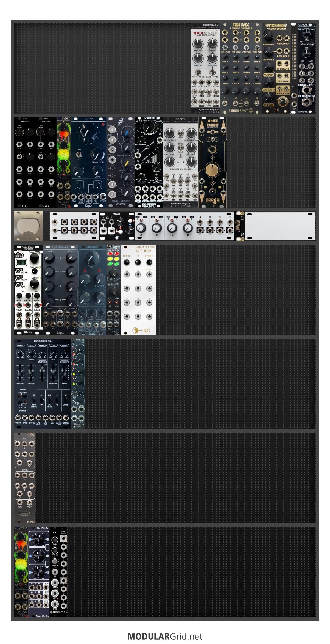The width and height of the screenshot is (330, 644).
Task: Click the Sweep Width slider on DS-1
Action: (65, 373)
